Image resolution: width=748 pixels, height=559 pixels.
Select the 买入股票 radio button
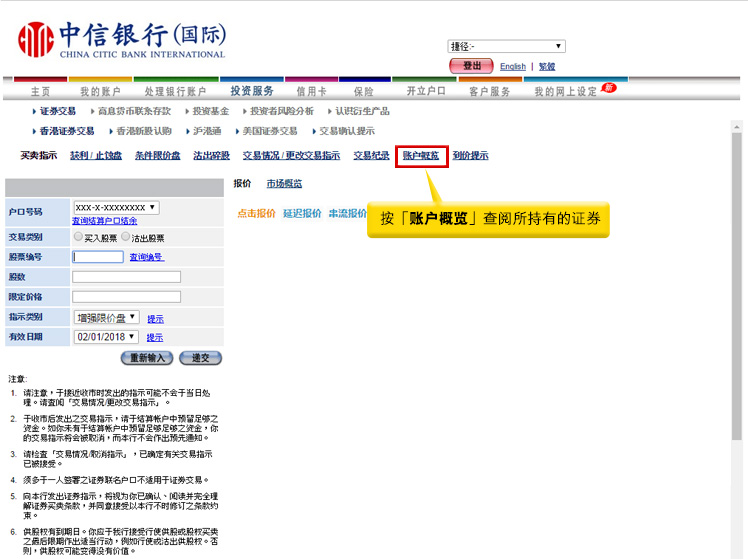click(x=79, y=238)
